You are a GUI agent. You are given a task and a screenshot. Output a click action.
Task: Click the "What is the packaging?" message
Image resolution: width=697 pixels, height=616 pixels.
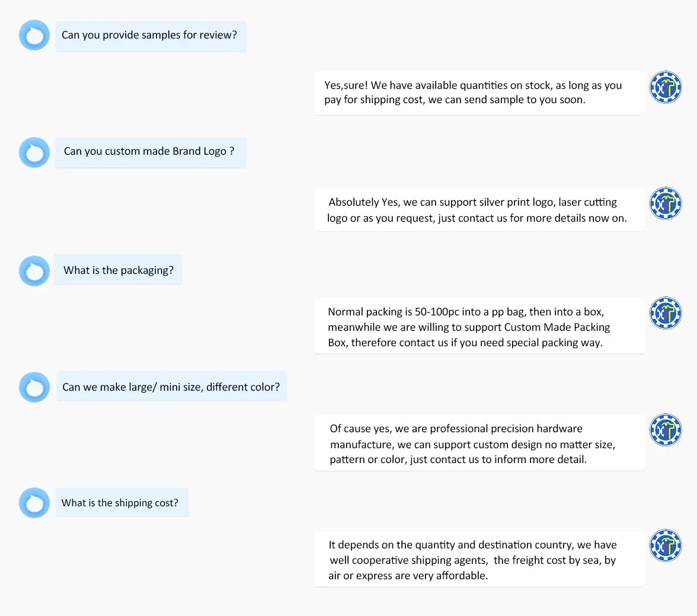pos(118,270)
